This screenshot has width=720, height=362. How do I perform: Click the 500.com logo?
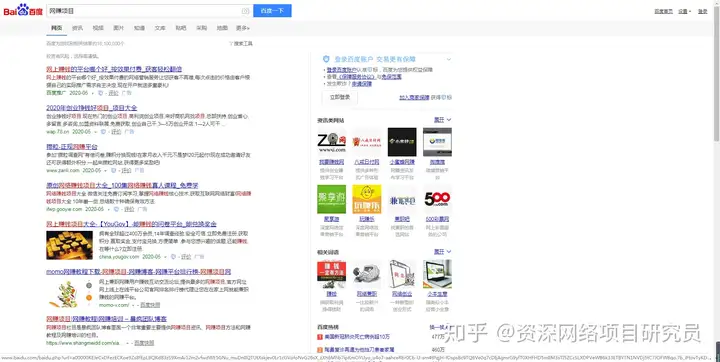[x=437, y=199]
